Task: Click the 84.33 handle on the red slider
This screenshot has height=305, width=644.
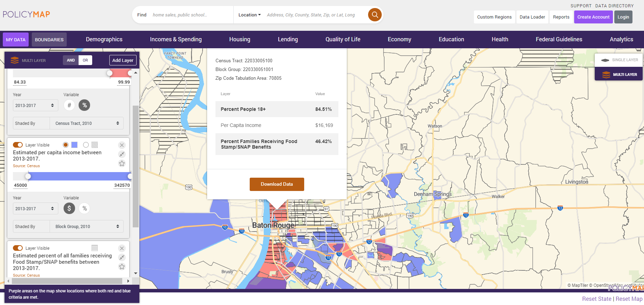Action: (x=110, y=73)
